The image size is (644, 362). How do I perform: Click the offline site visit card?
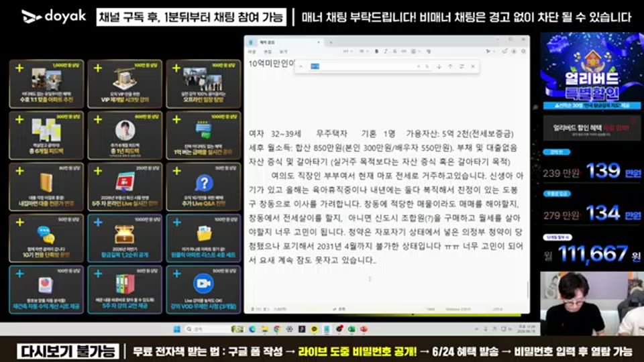click(203, 84)
